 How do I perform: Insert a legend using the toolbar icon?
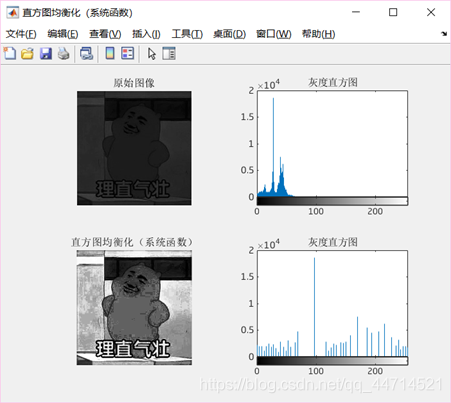coord(128,53)
